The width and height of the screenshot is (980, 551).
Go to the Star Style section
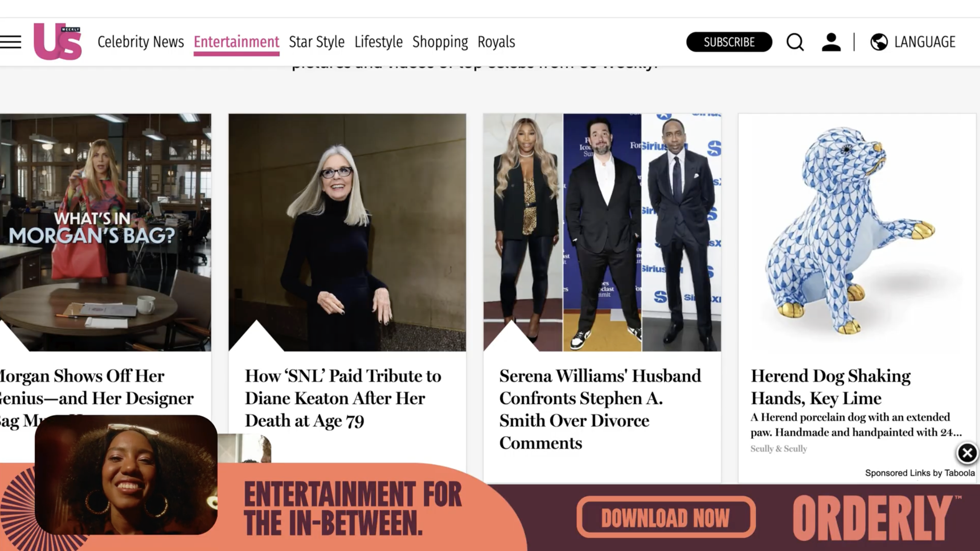coord(317,42)
